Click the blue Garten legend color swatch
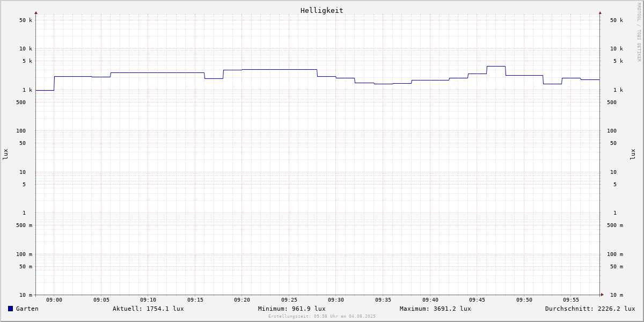The width and height of the screenshot is (644, 322). (10, 309)
